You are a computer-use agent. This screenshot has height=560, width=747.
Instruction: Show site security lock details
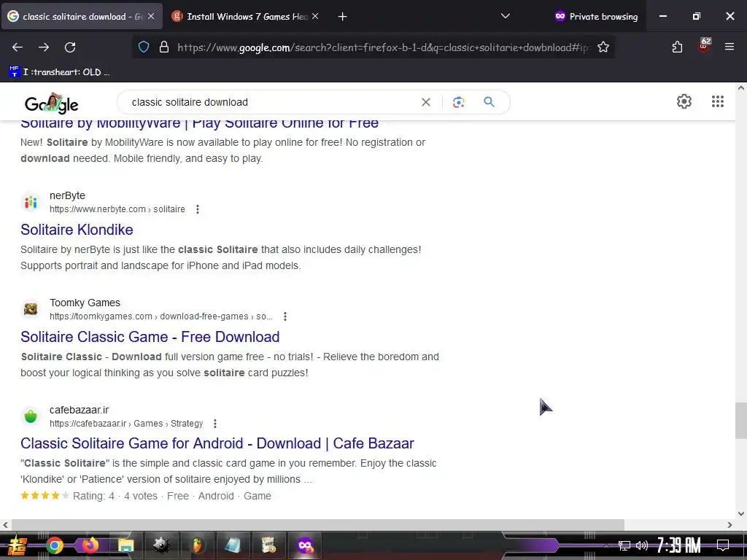[x=164, y=47]
